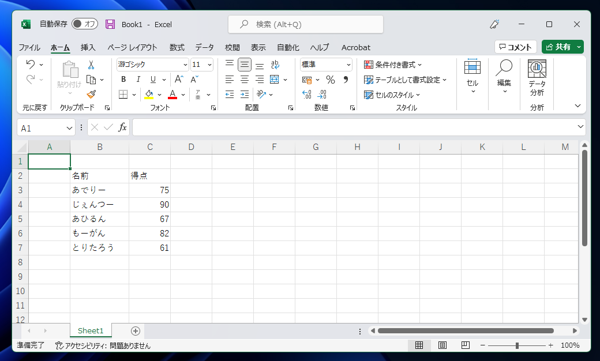Toggle middle vertical alignment
This screenshot has height=361, width=600.
(245, 64)
